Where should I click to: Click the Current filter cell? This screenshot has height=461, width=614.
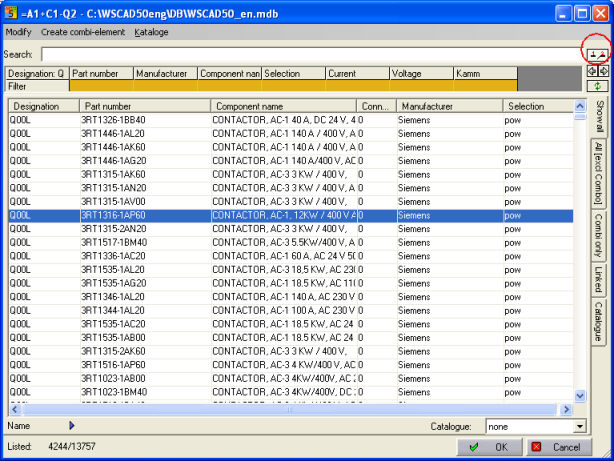(x=358, y=86)
